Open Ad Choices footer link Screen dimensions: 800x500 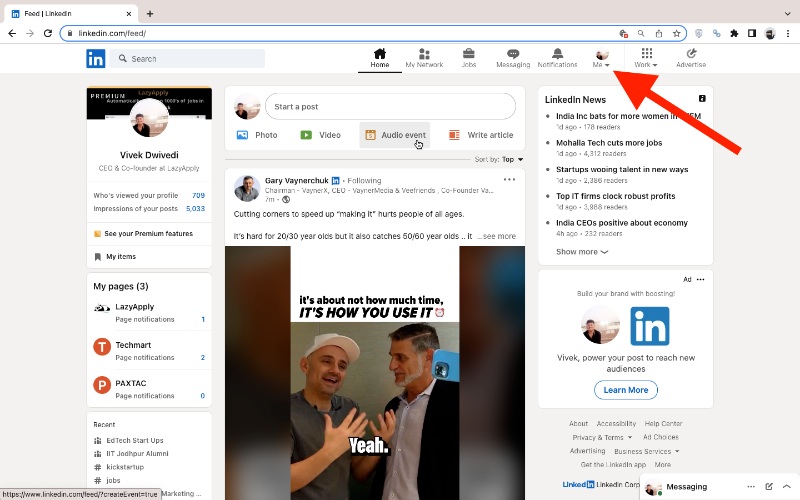(661, 437)
